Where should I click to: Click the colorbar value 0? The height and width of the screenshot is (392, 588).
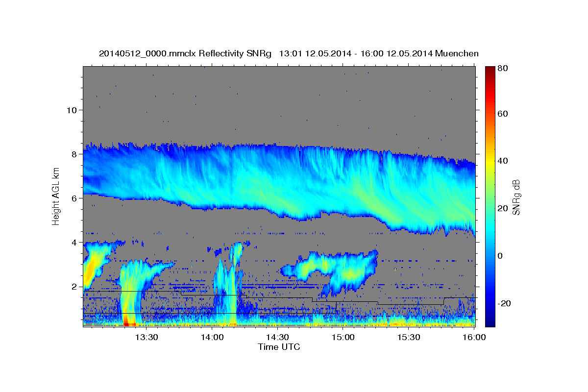coord(500,256)
